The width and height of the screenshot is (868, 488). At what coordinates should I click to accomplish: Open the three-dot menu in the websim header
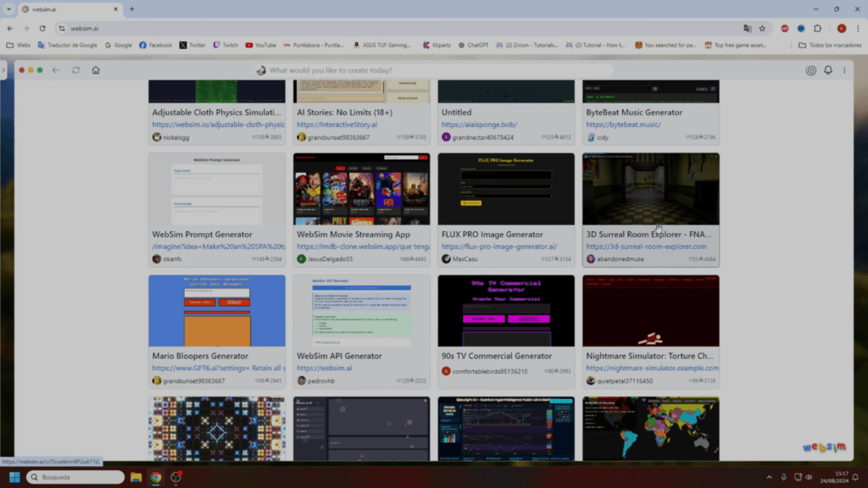click(844, 69)
